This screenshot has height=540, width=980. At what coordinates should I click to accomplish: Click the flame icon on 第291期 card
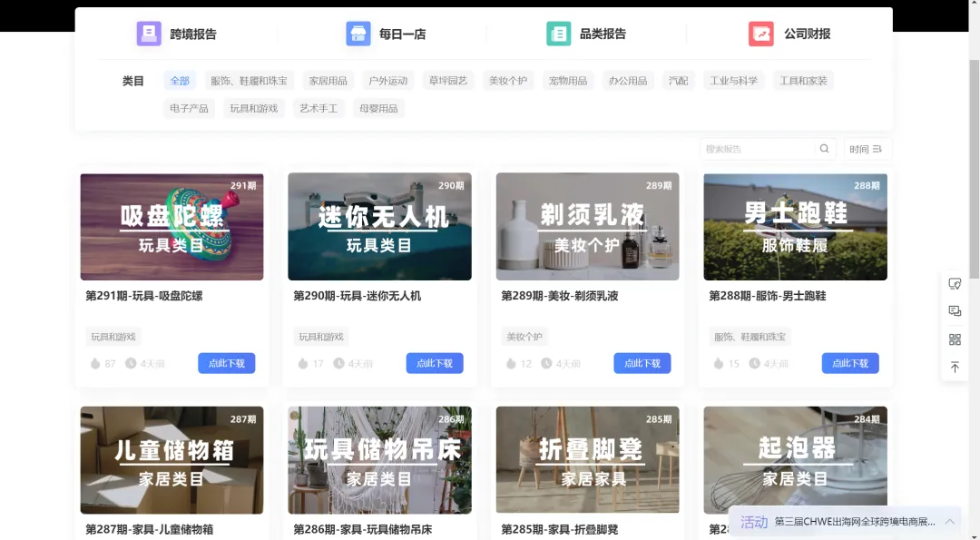pos(95,363)
